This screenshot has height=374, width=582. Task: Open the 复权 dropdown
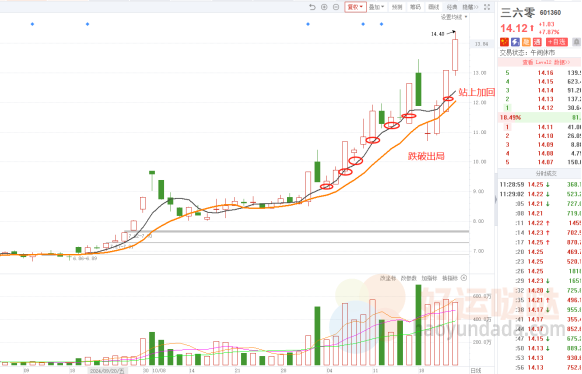click(x=355, y=7)
